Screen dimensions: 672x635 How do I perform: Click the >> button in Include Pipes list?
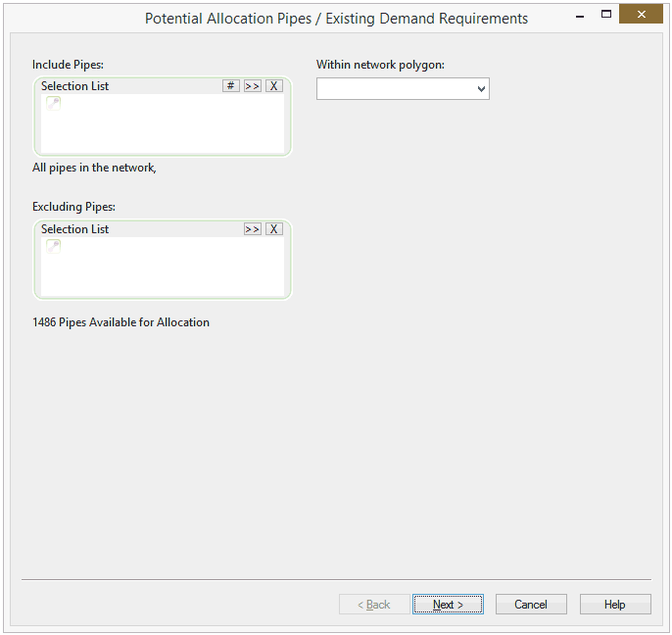coord(253,86)
